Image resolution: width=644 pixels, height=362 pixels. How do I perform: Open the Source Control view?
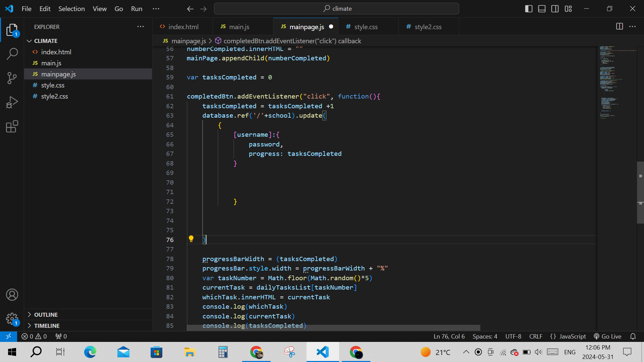[x=12, y=78]
